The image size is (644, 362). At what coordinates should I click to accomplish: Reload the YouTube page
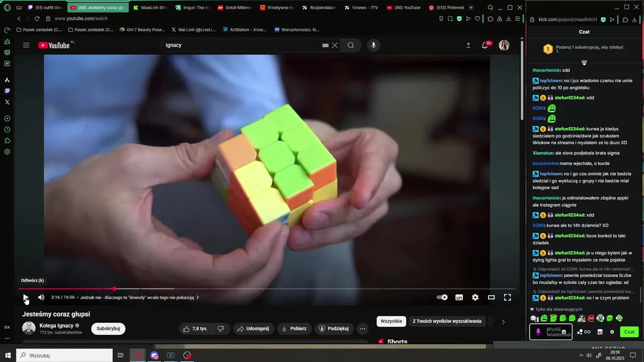(37, 19)
